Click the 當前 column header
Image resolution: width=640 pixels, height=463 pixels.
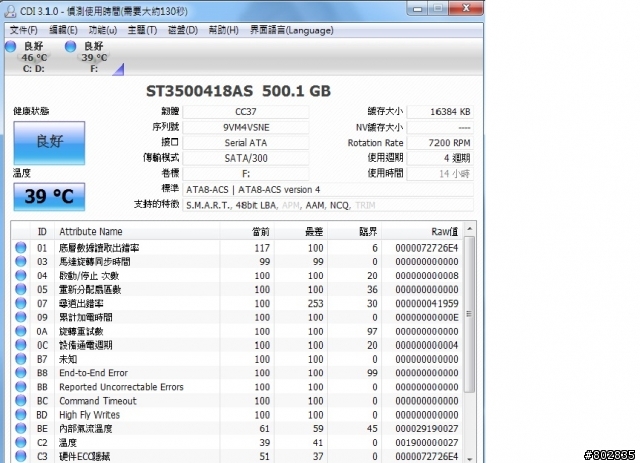(247, 232)
